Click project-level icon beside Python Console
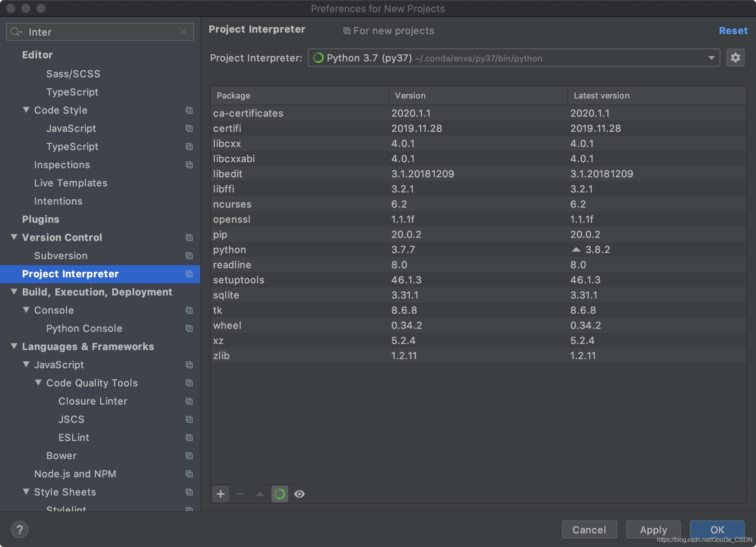The width and height of the screenshot is (756, 547). (189, 328)
